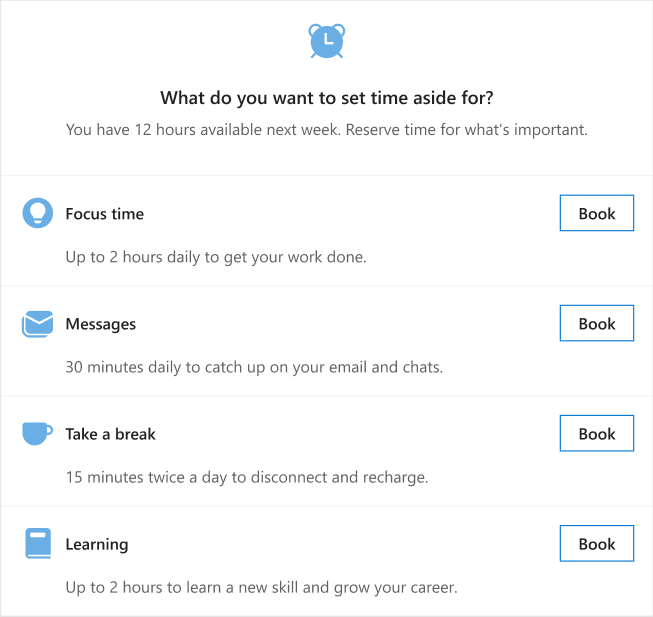Click the '12 hours available next week' sentence
The height and width of the screenshot is (617, 653).
tap(204, 129)
